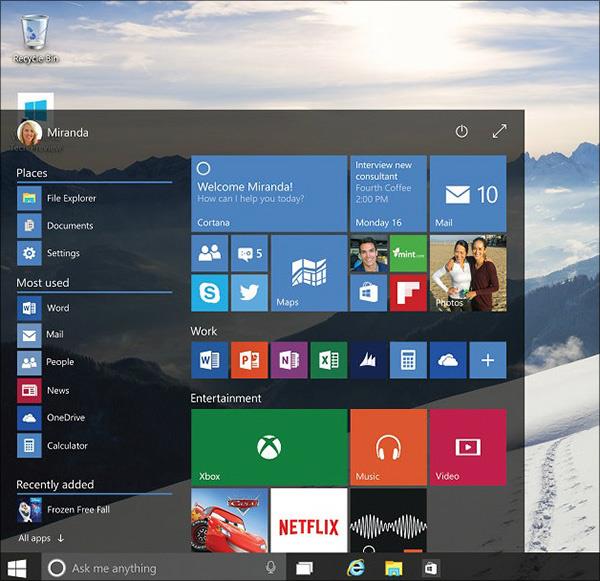The width and height of the screenshot is (600, 581).
Task: Launch the Twitter tile
Action: click(249, 293)
